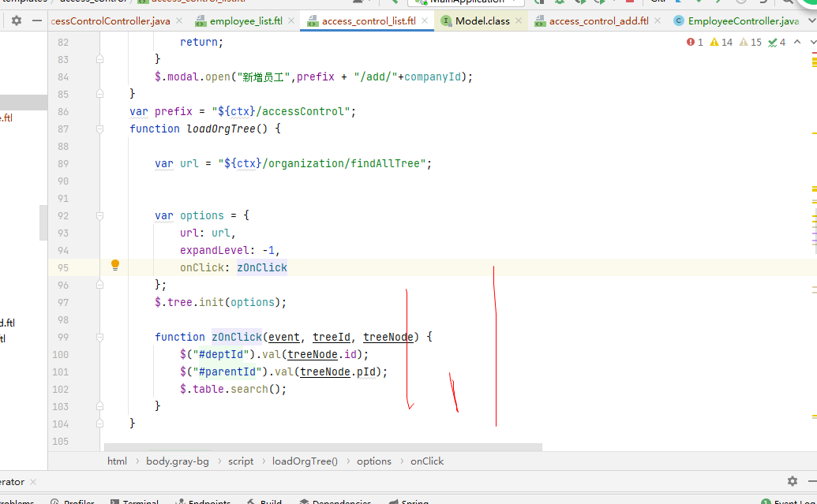Click $.table.search() on line 102
Viewport: 817px width, 504px height.
(233, 389)
